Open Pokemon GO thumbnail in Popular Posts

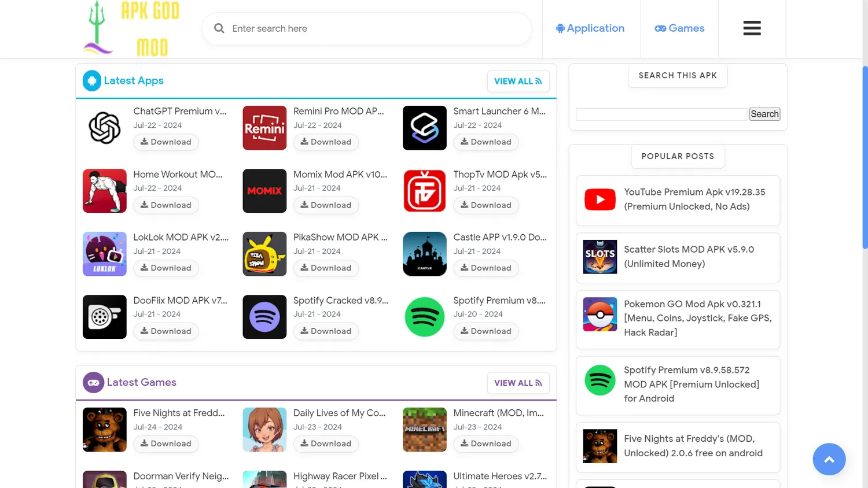coord(600,314)
